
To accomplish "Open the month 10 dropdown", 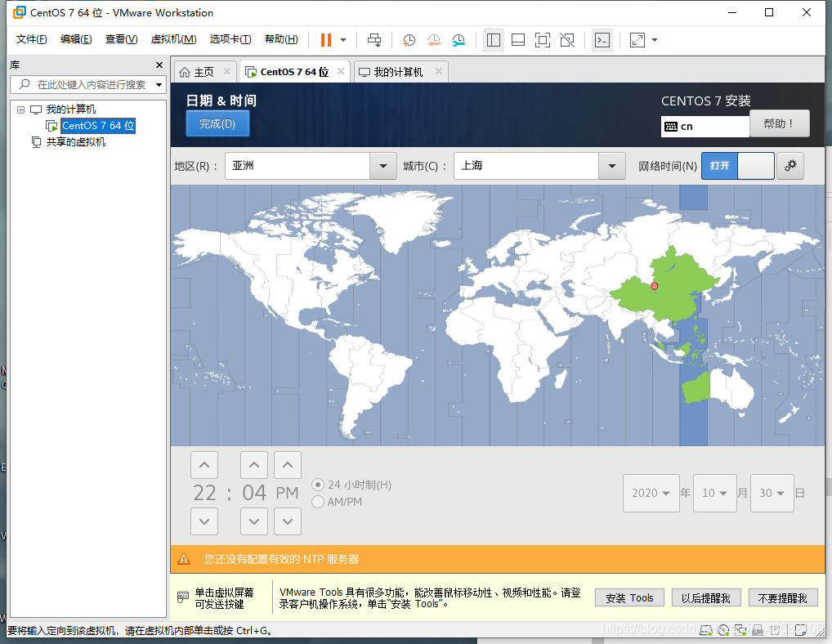I will pos(715,494).
